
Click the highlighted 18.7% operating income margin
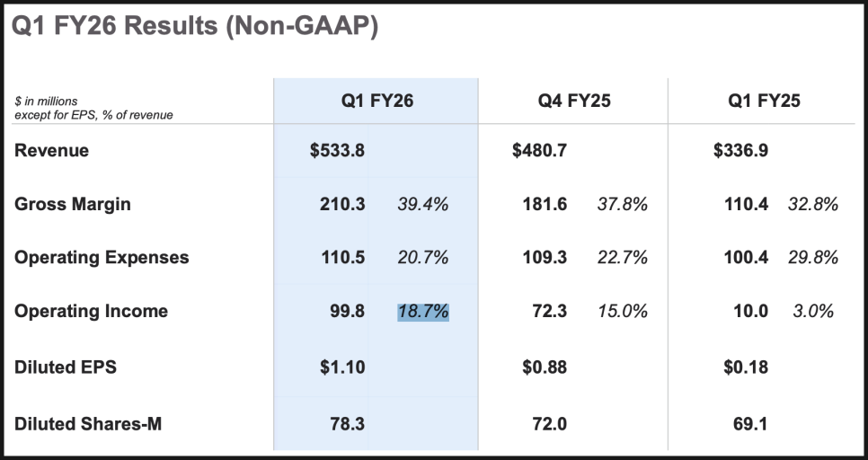[x=422, y=312]
